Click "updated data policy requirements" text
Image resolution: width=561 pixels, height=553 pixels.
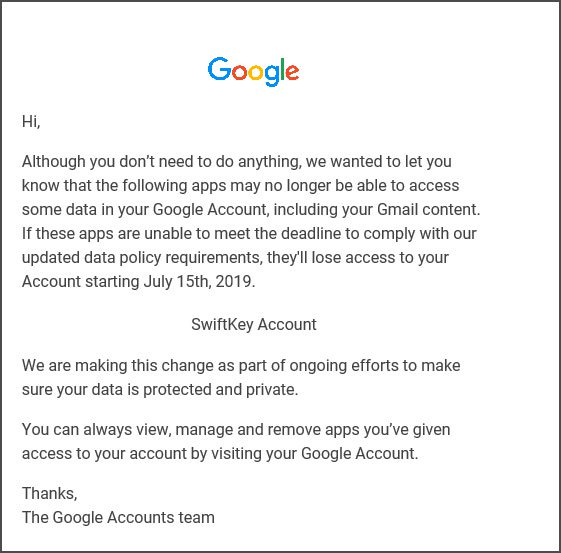coord(142,258)
